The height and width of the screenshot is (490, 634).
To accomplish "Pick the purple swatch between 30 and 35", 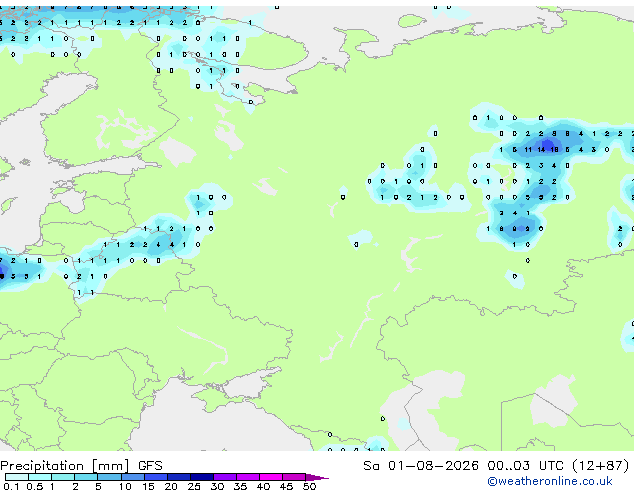I will [225, 477].
